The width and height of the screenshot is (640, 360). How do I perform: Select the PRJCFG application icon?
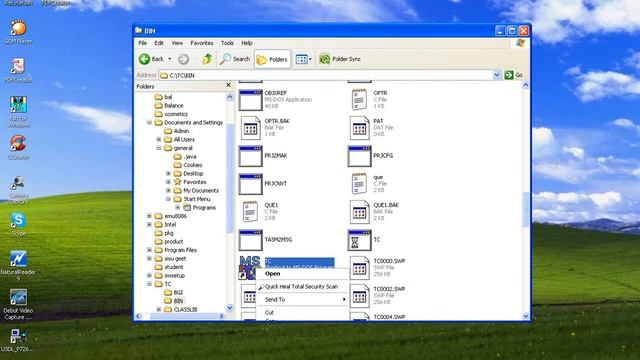pyautogui.click(x=359, y=156)
